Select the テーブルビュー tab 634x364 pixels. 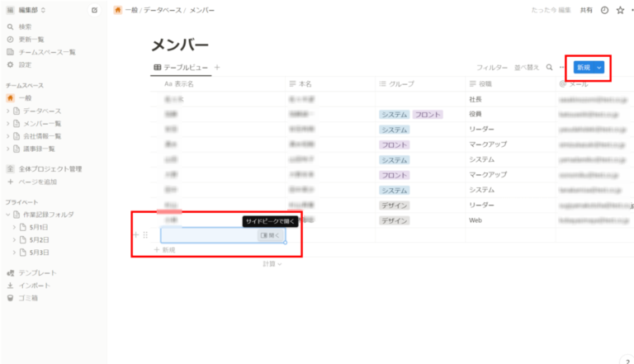coord(181,68)
